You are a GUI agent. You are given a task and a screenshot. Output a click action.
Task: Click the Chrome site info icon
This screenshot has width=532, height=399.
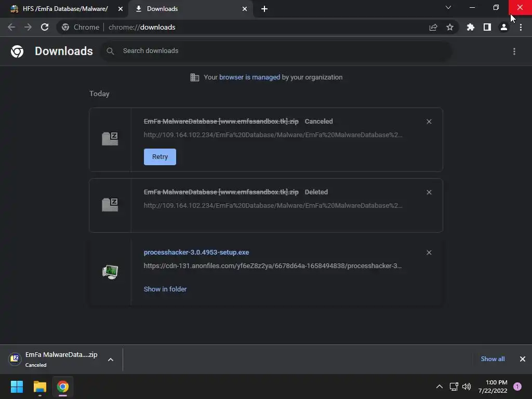(65, 27)
